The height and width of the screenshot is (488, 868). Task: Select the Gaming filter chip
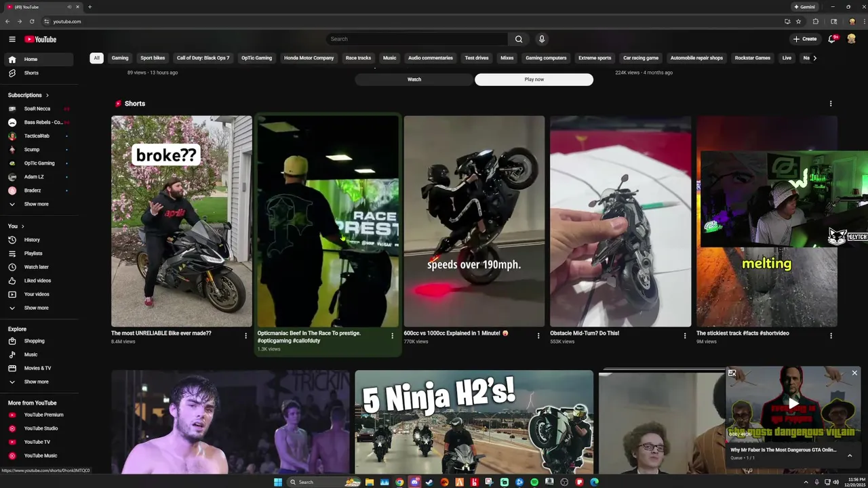click(x=120, y=58)
